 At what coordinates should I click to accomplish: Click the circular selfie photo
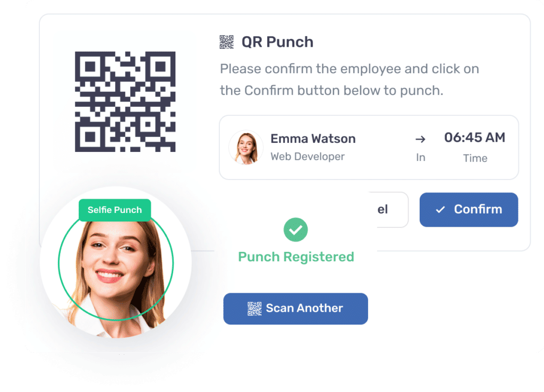point(116,262)
